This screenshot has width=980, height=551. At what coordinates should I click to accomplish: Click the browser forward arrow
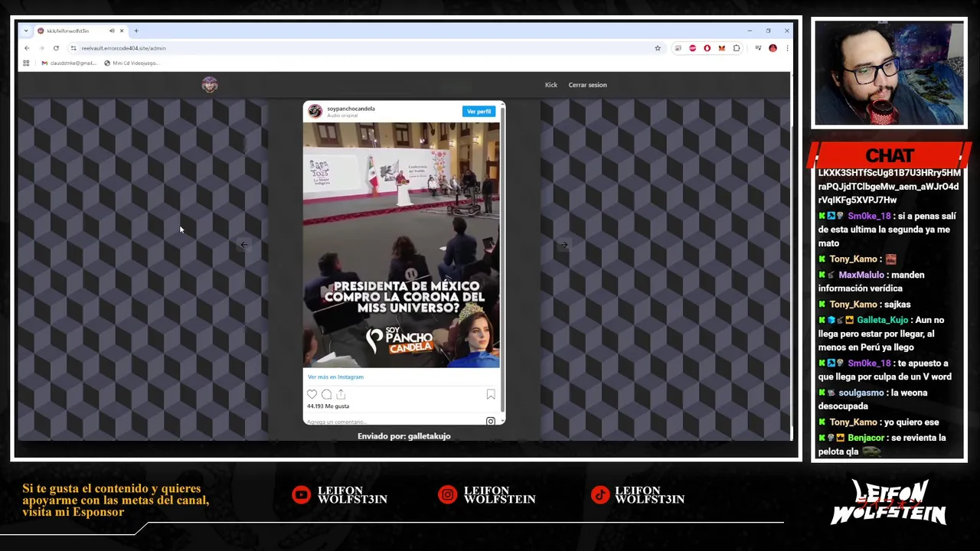click(41, 48)
